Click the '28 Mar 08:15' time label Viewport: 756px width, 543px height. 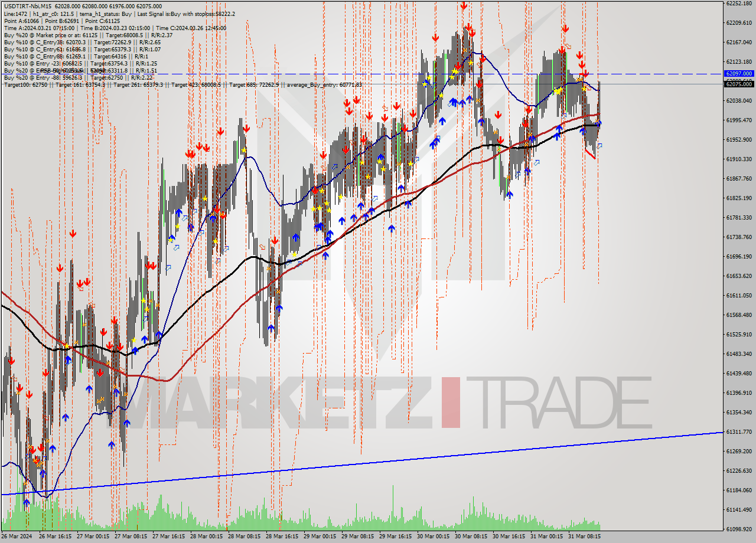click(x=244, y=537)
